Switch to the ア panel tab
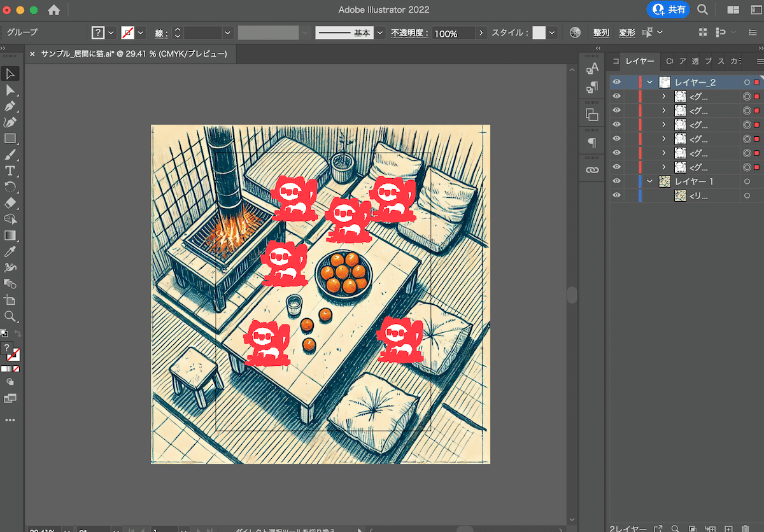This screenshot has height=532, width=764. click(682, 61)
